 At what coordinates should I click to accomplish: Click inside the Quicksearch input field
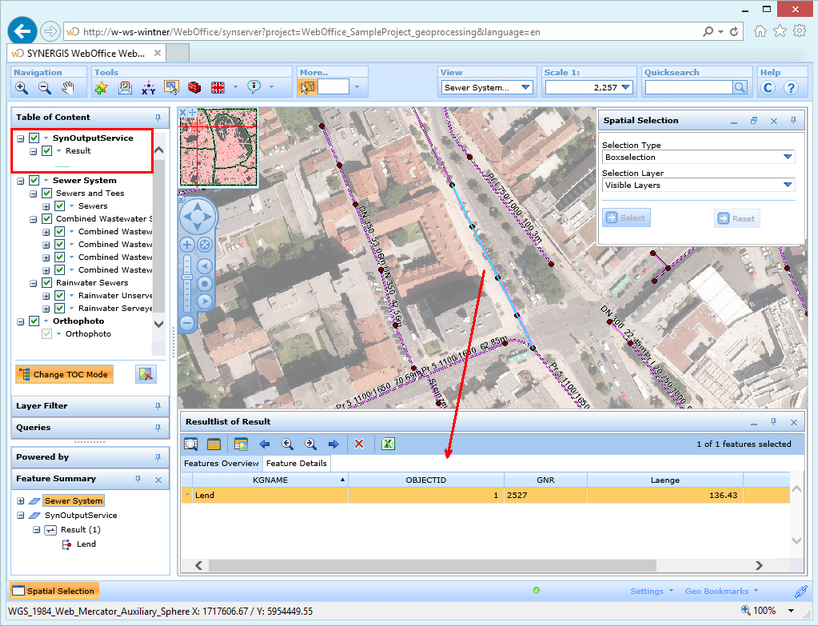click(x=689, y=88)
